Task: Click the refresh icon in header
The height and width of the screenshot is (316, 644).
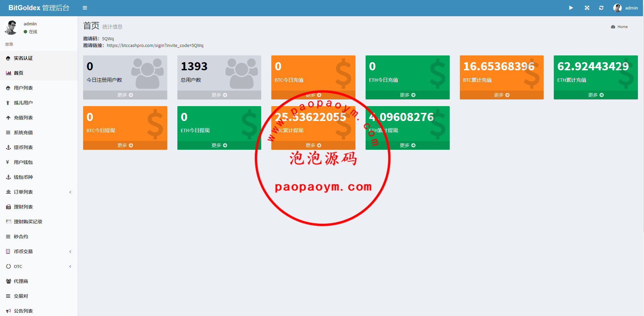Action: click(x=601, y=8)
